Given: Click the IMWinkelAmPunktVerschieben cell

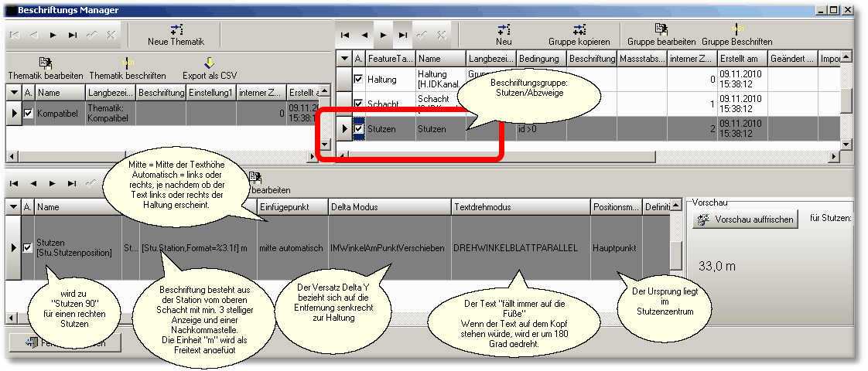Looking at the screenshot, I should (390, 248).
